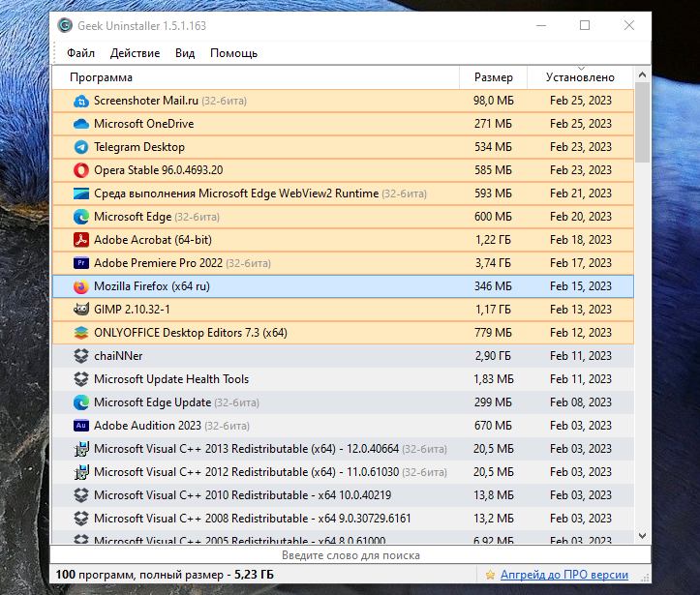
Task: Click the Feb 18, 2023 install date
Action: coord(581,240)
